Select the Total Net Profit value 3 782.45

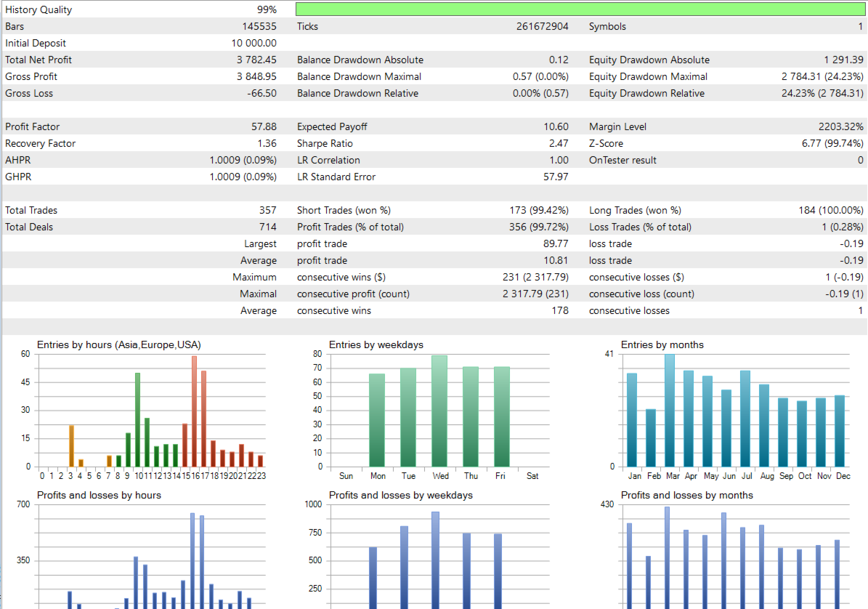coord(256,60)
